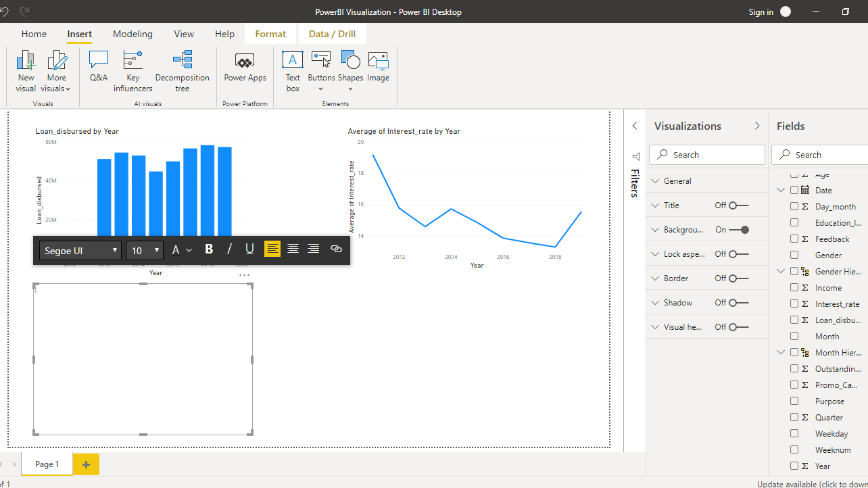Screen dimensions: 868x488
Task: Check the Weekday field
Action: (x=794, y=434)
